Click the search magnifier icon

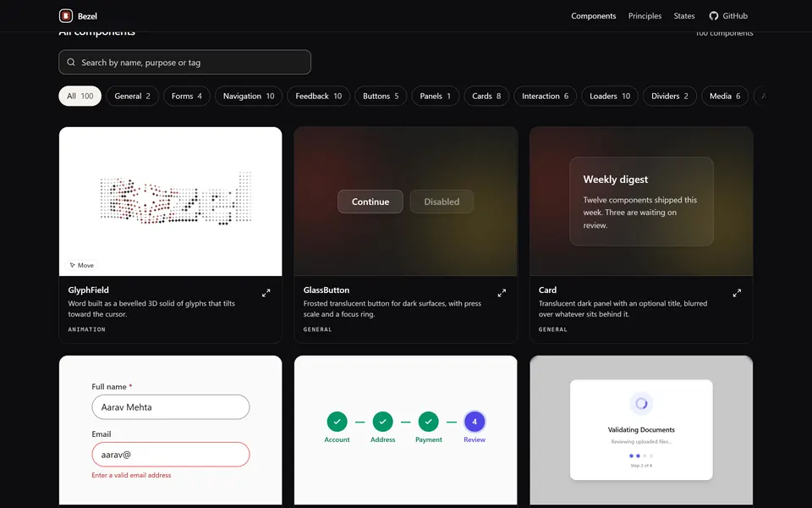pyautogui.click(x=71, y=62)
